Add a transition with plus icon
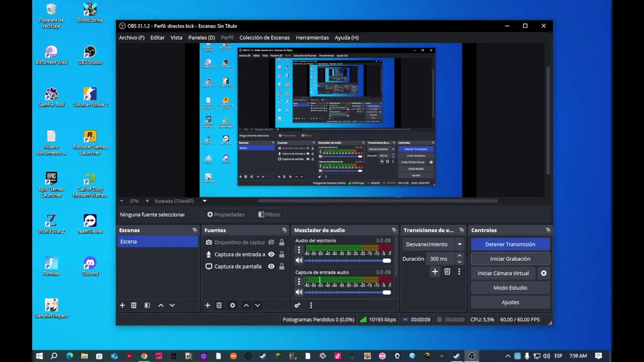 [x=435, y=272]
